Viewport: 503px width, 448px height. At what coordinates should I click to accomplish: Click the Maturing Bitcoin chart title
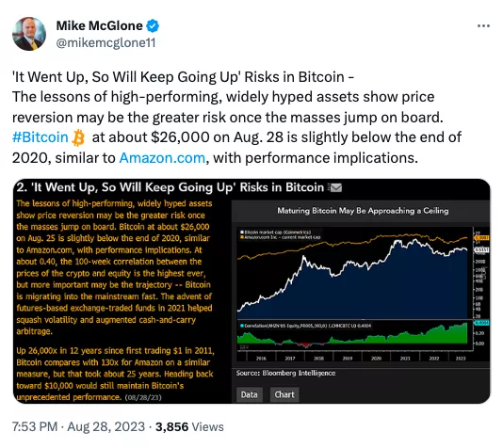pos(363,211)
